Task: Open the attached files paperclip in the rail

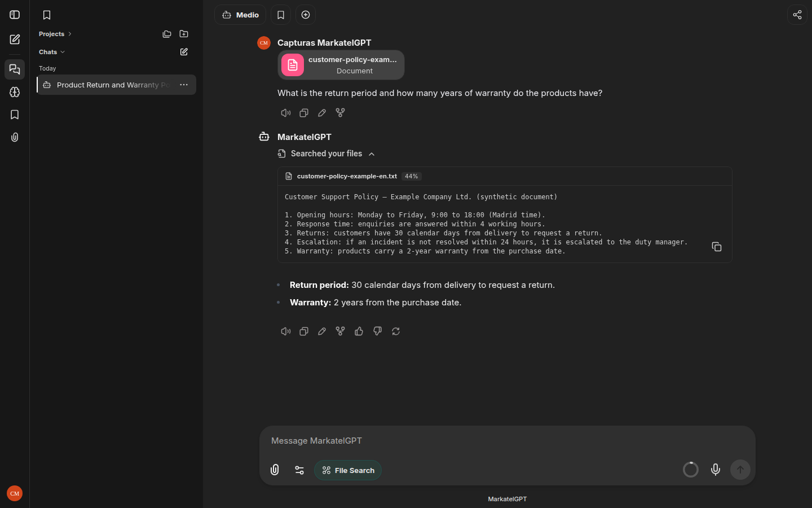Action: click(x=15, y=137)
